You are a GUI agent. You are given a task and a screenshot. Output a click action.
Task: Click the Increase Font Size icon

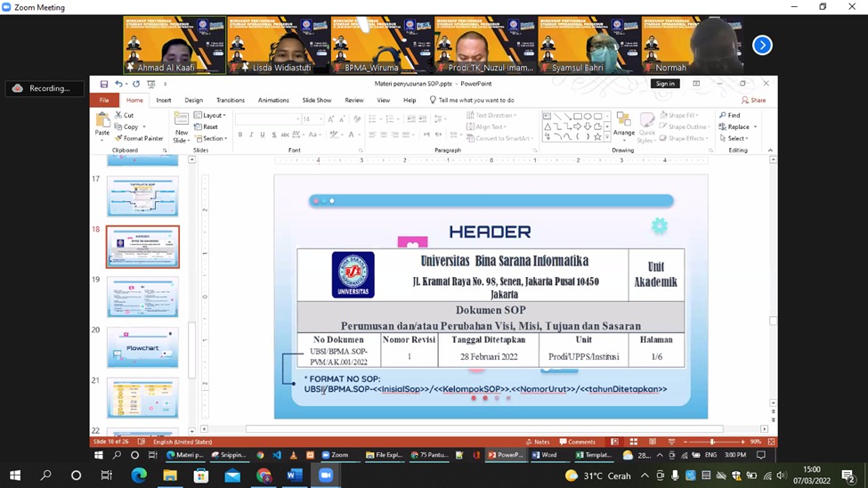331,119
